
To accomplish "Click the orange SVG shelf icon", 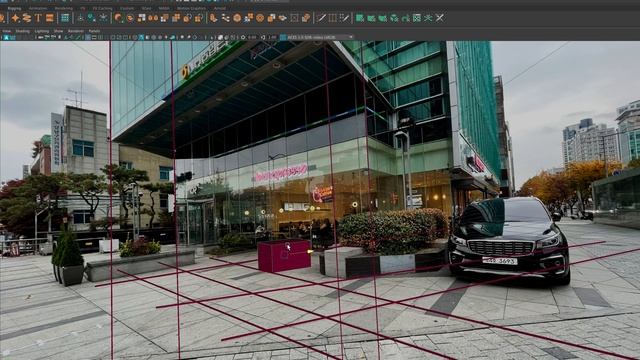I will click(50, 18).
